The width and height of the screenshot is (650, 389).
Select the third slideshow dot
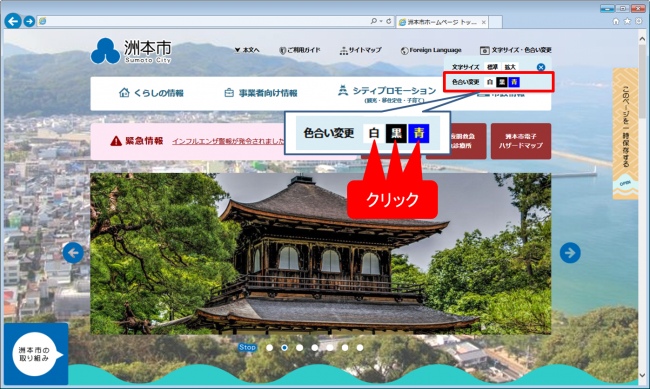tap(300, 348)
